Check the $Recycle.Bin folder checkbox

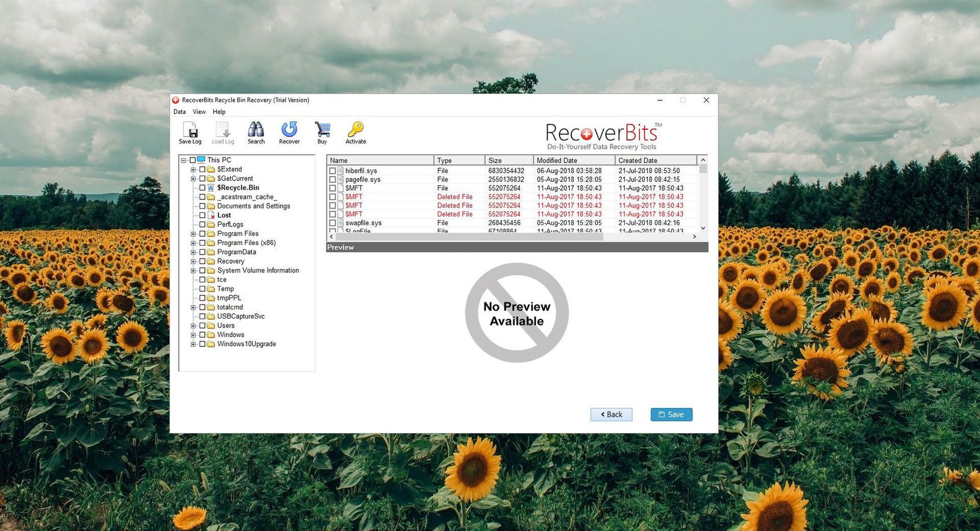202,187
